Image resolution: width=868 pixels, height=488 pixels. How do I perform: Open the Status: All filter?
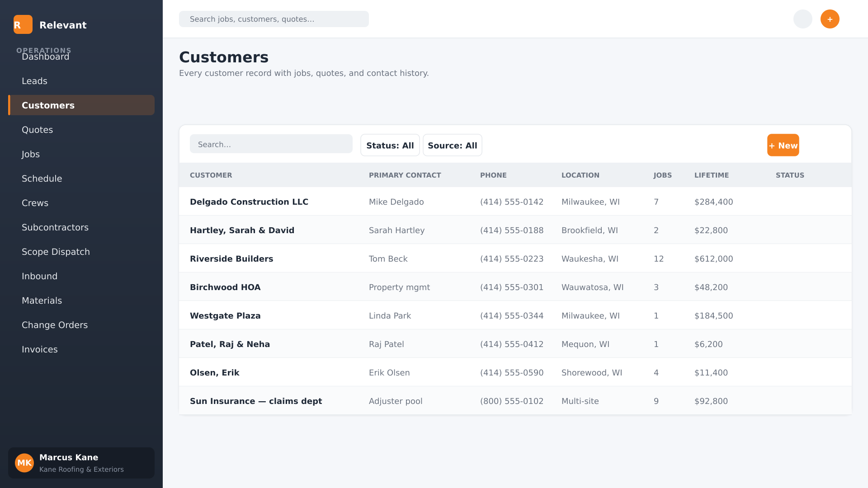[390, 145]
